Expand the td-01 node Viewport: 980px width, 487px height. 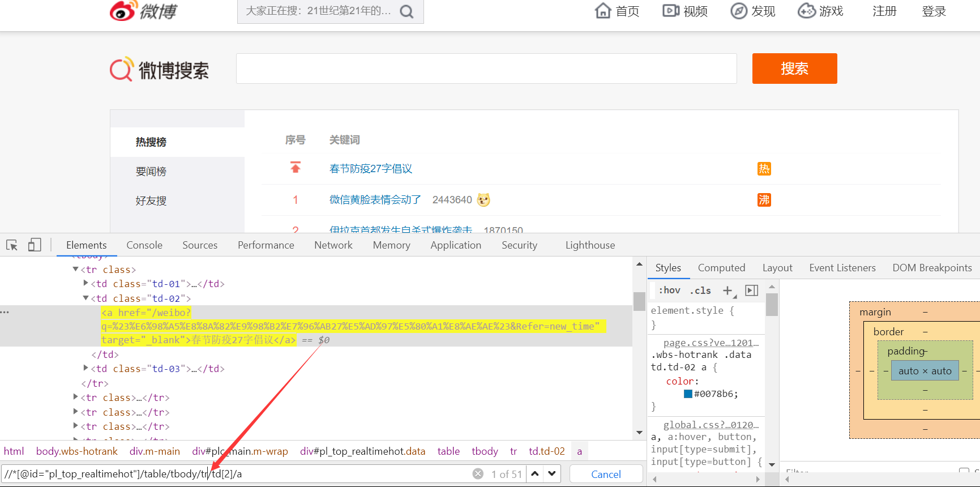click(x=85, y=283)
